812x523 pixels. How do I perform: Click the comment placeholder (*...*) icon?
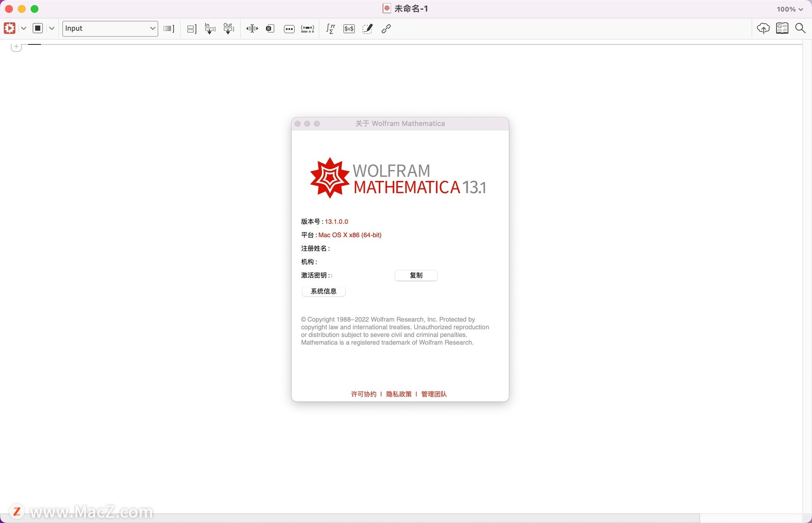[307, 29]
